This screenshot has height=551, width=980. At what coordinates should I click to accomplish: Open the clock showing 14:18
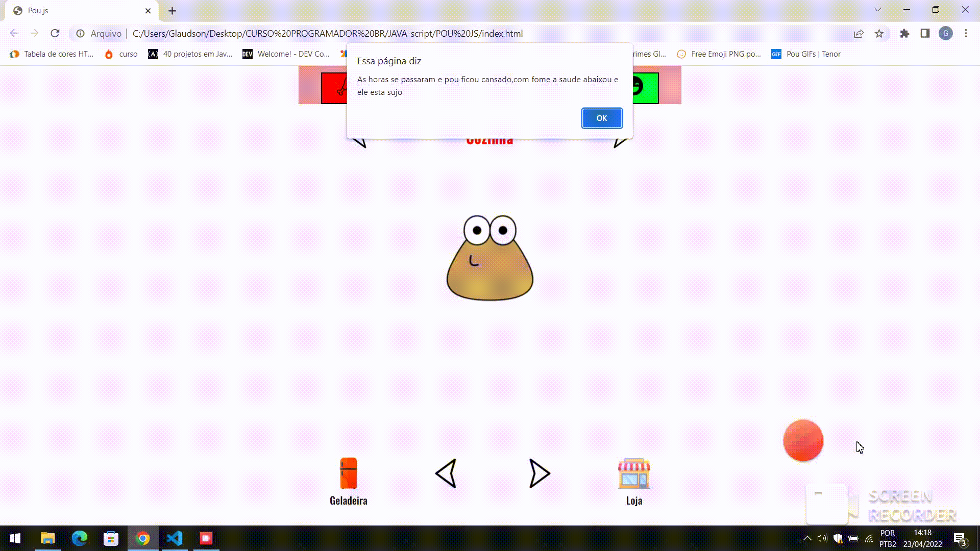922,538
